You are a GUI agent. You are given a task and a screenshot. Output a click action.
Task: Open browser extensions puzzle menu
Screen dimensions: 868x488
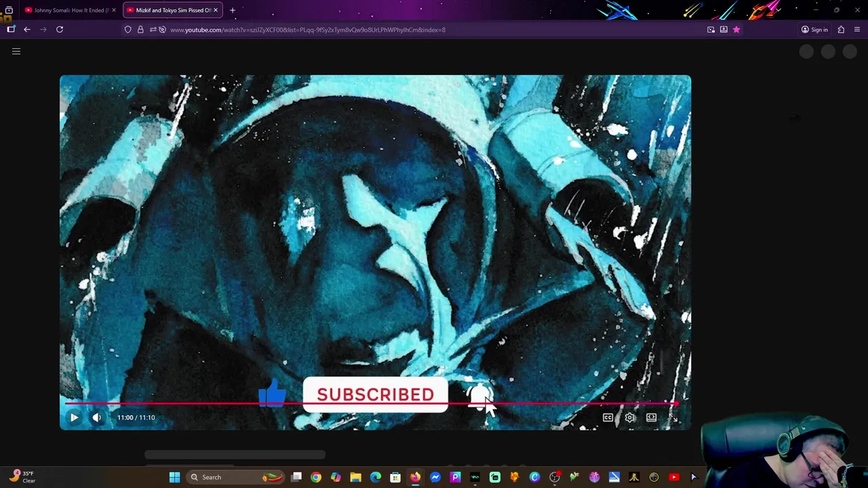pyautogui.click(x=841, y=30)
